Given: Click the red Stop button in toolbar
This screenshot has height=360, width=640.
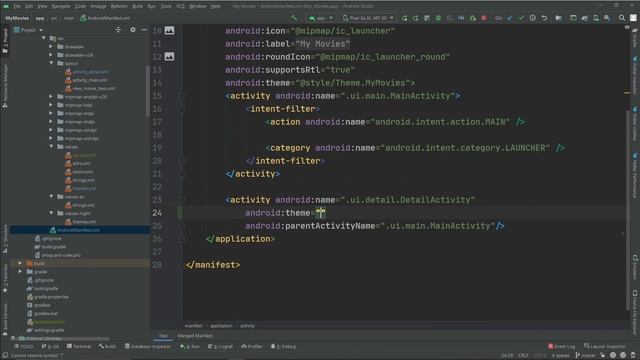Looking at the screenshot, I should pyautogui.click(x=484, y=18).
